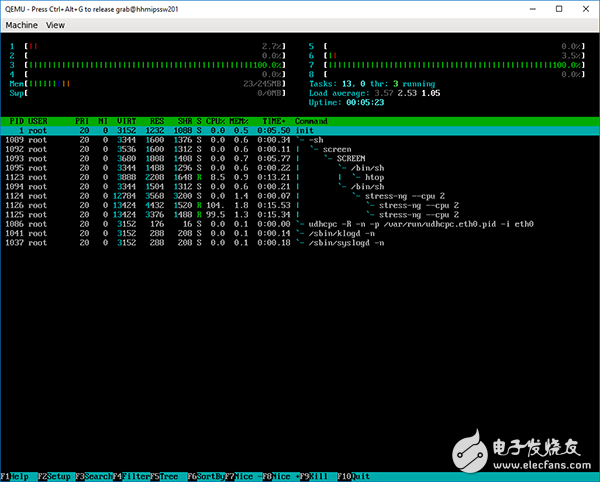600x482 pixels.
Task: Click CPU 3 usage meter bar
Action: (150, 65)
